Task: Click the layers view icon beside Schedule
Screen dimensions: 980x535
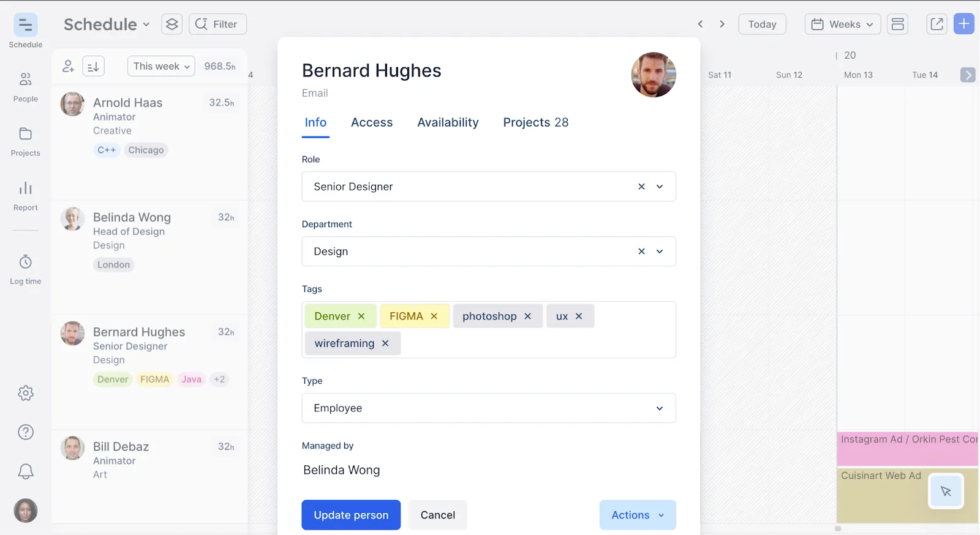Action: pos(172,24)
